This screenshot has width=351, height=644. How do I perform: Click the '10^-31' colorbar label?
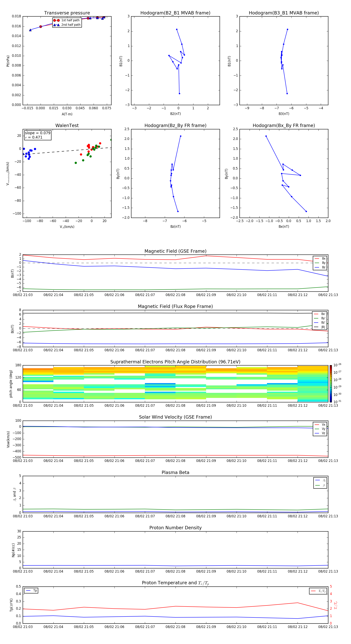click(337, 402)
